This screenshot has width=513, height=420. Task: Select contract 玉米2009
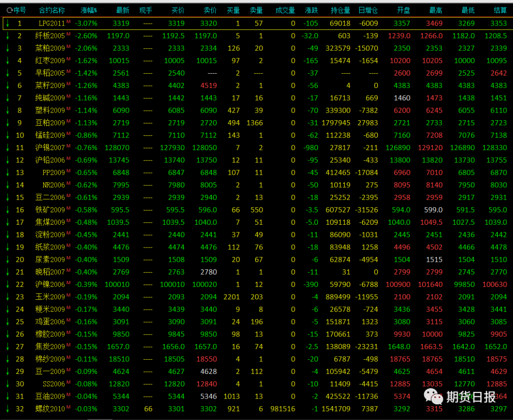pyautogui.click(x=50, y=297)
